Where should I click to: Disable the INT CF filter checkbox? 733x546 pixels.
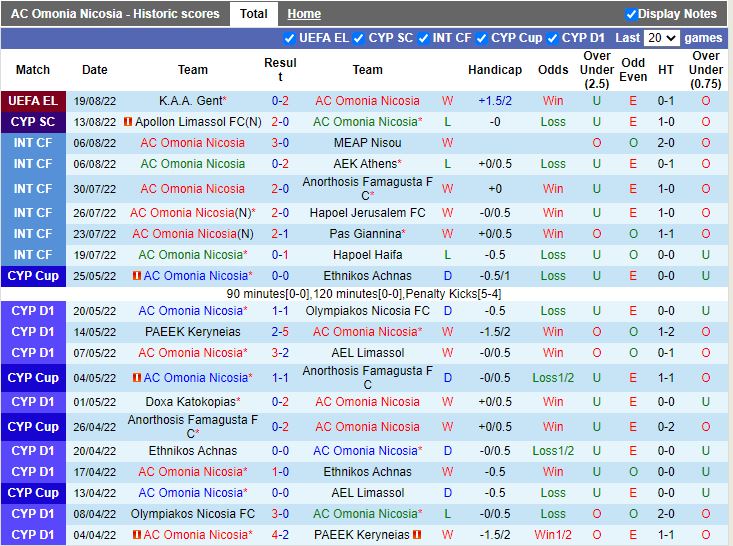[423, 38]
